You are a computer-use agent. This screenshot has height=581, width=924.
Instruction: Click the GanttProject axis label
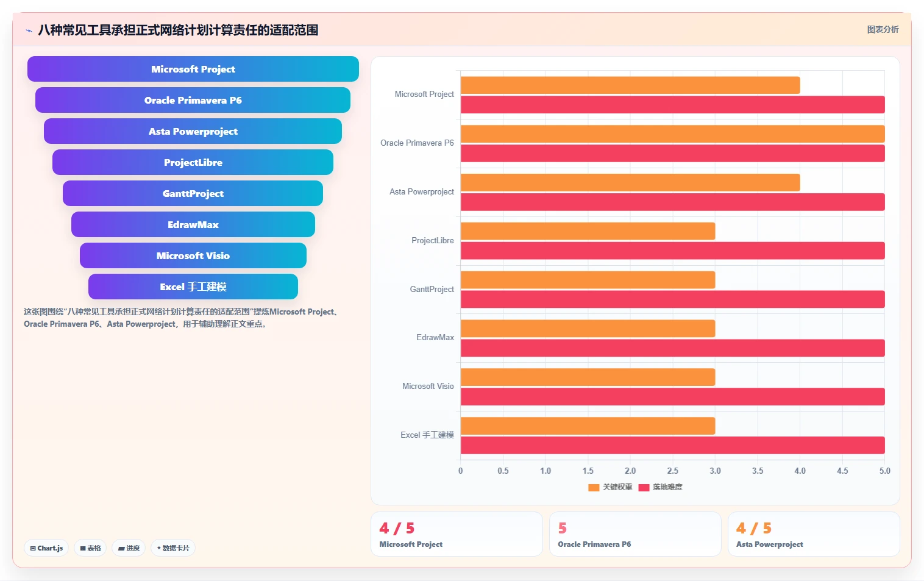pyautogui.click(x=432, y=290)
